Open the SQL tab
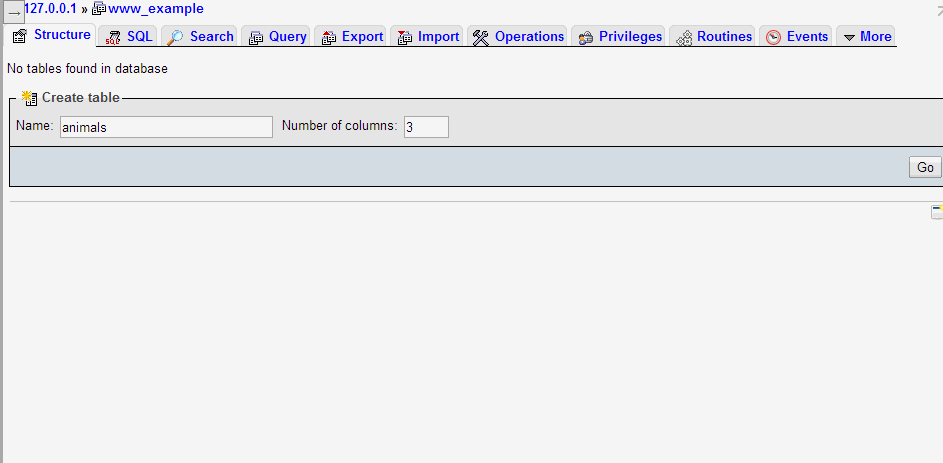 click(x=129, y=37)
